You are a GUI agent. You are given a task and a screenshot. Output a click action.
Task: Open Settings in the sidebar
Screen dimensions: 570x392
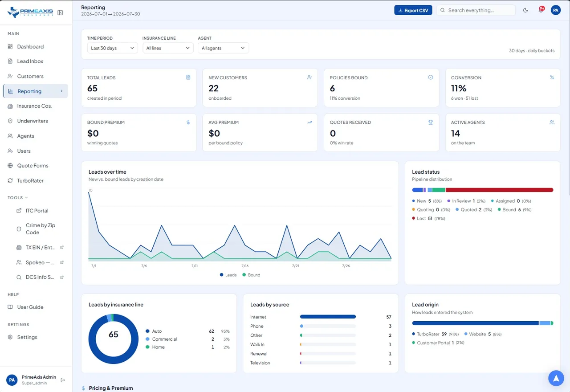tap(36, 337)
